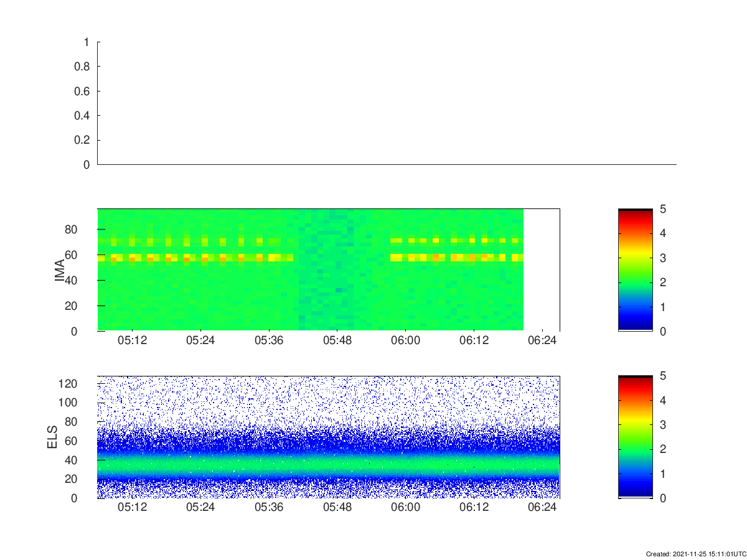Select the 0.8 tick on the top plot
747x560 pixels.
coord(82,67)
